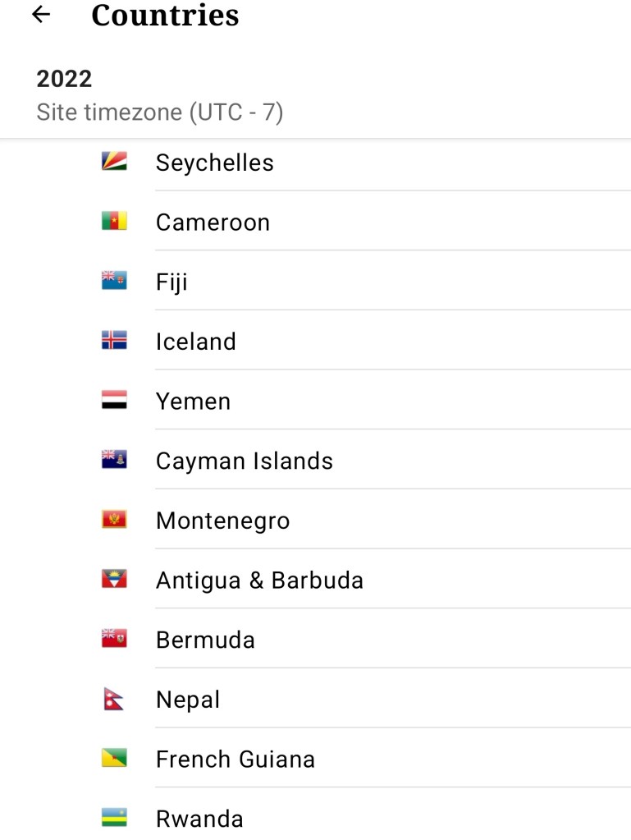
Task: Tap the 2022 date heading
Action: click(x=64, y=80)
